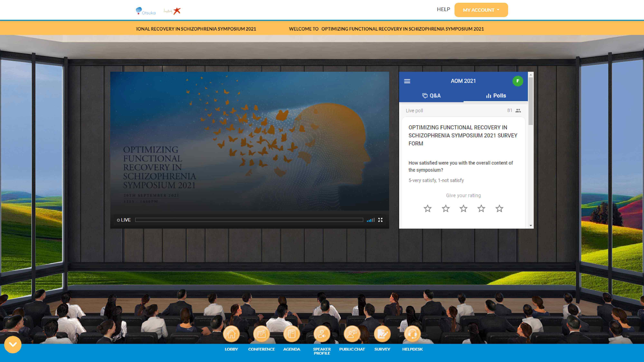Viewport: 644px width, 362px height.
Task: Select the Polls tab
Action: [x=496, y=96]
